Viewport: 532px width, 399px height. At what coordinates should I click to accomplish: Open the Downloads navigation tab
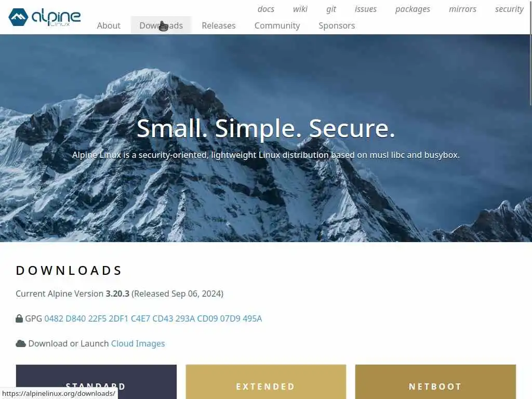[161, 25]
